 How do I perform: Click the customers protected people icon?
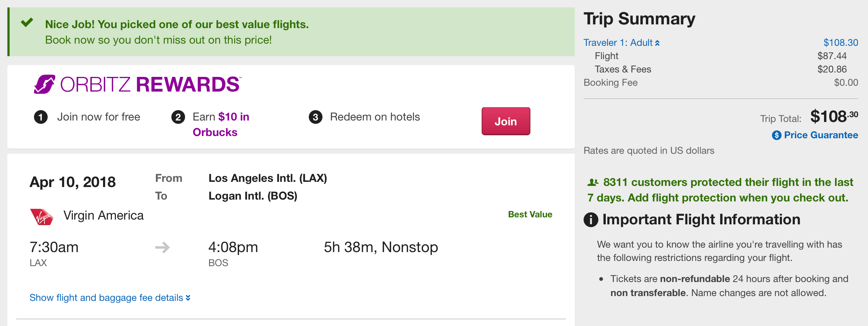(x=592, y=182)
